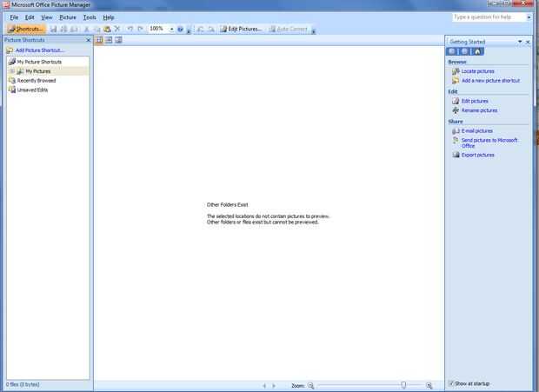Switch to Filmstrip view icon
Screen dimensions: 539x392
pyautogui.click(x=109, y=40)
